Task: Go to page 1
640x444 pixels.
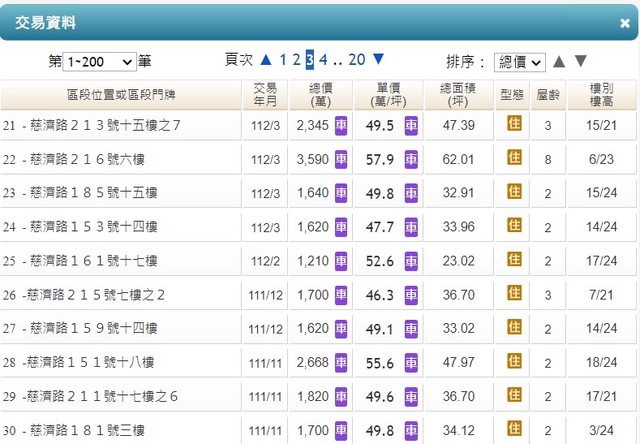Action: [x=283, y=60]
